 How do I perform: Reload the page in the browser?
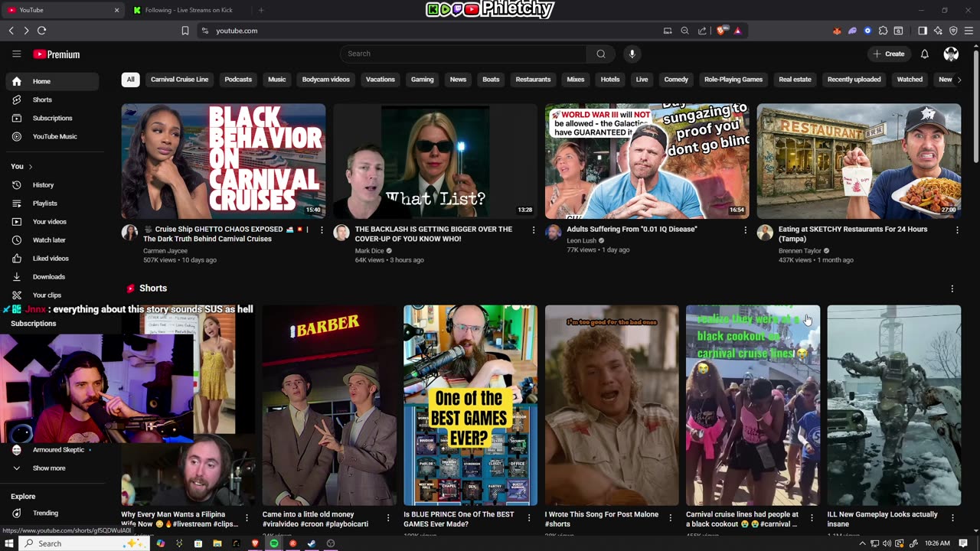coord(41,31)
